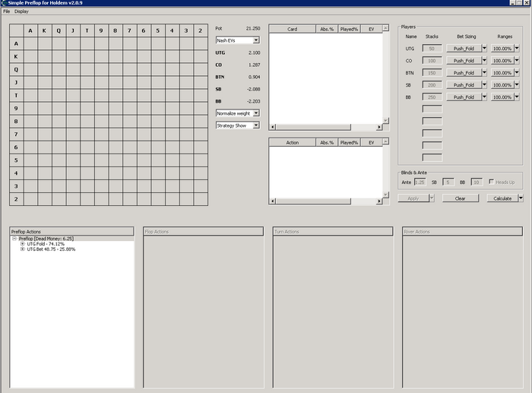Open UTG ranges dropdown arrow
Viewport: 532px width, 393px height.
click(517, 48)
